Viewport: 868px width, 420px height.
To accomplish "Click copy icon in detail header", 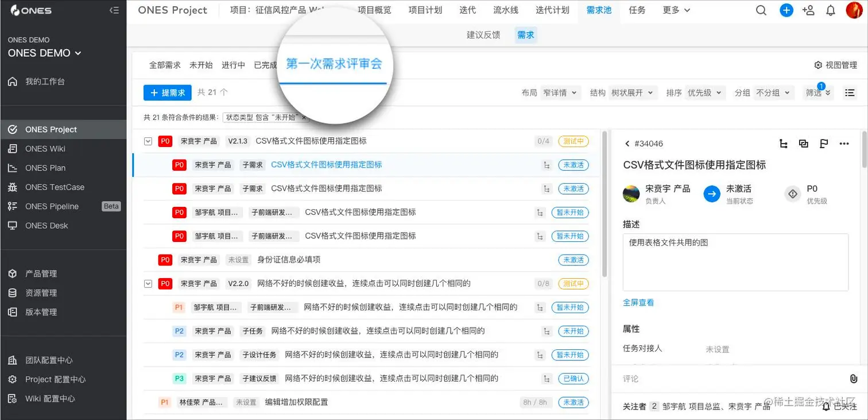I will click(x=804, y=144).
